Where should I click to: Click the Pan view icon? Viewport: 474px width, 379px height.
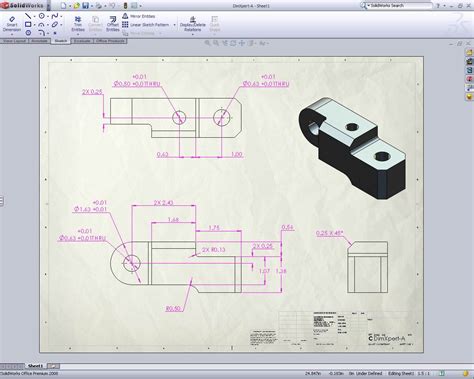click(x=242, y=43)
